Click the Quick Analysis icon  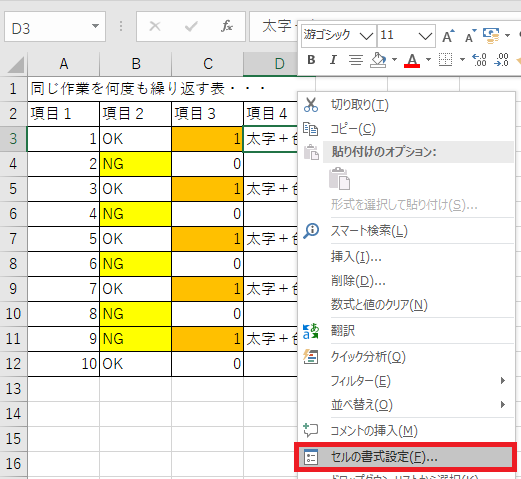(x=311, y=356)
